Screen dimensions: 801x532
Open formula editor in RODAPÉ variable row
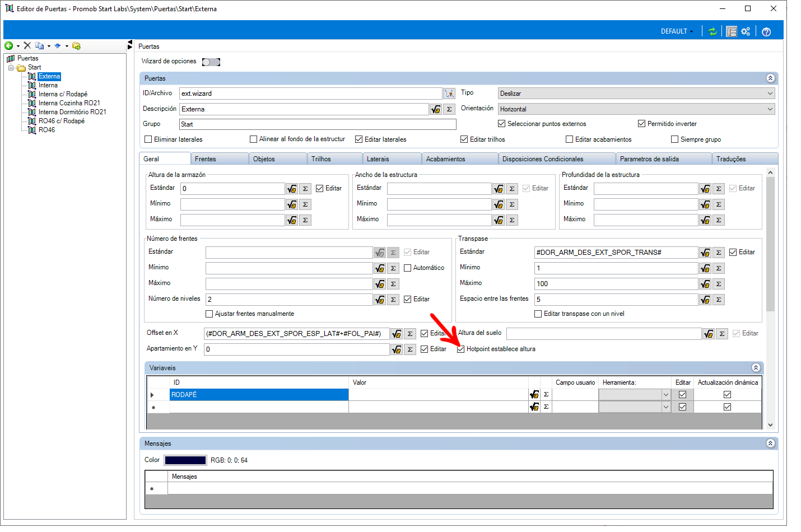[534, 395]
